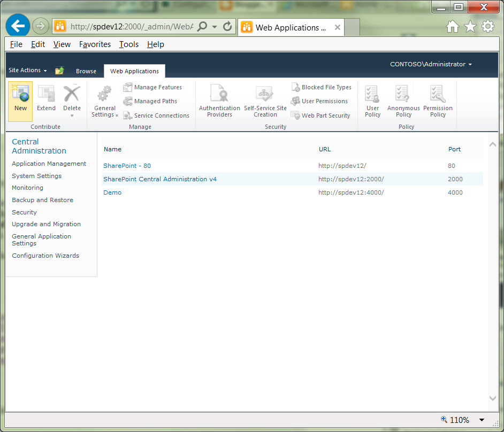Image resolution: width=504 pixels, height=432 pixels.
Task: Switch to the Browse tab
Action: pyautogui.click(x=86, y=71)
